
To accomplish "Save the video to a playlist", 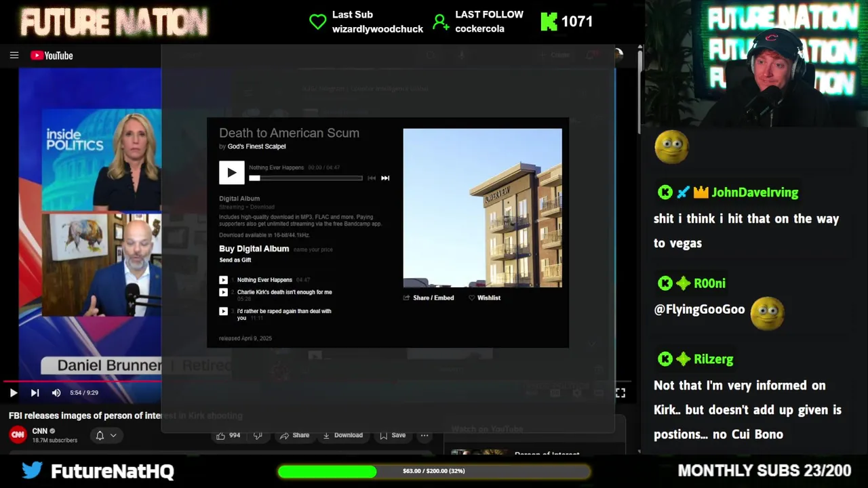I will click(x=393, y=435).
